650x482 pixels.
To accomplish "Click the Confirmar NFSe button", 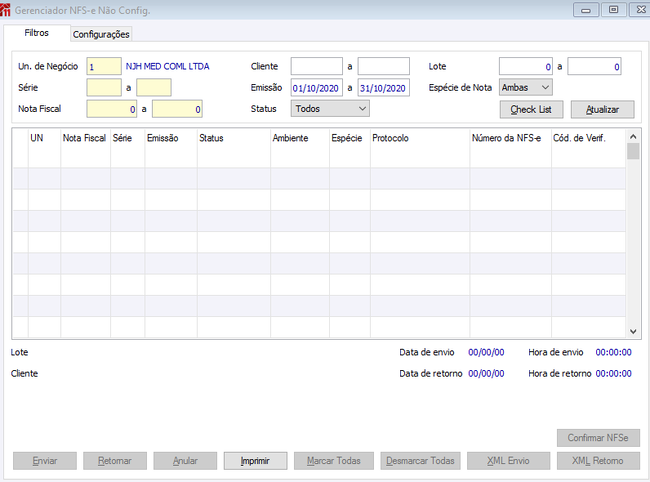I will [x=598, y=438].
